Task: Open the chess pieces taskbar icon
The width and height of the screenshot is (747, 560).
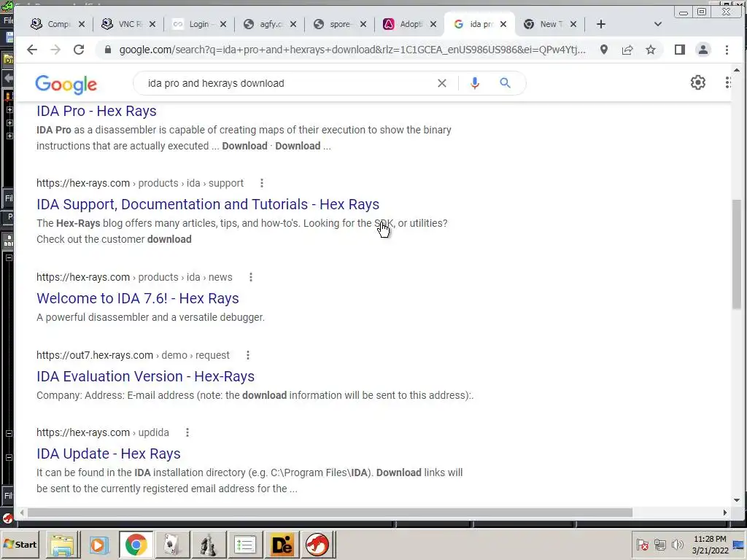Action: [208, 545]
